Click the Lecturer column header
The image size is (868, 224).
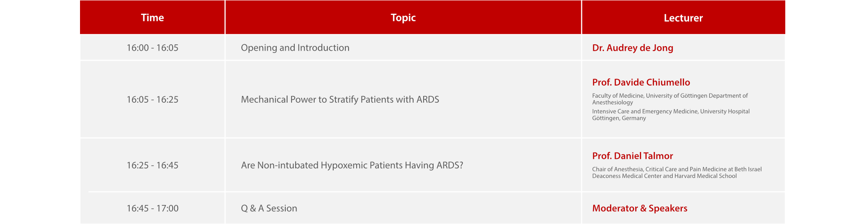point(683,18)
